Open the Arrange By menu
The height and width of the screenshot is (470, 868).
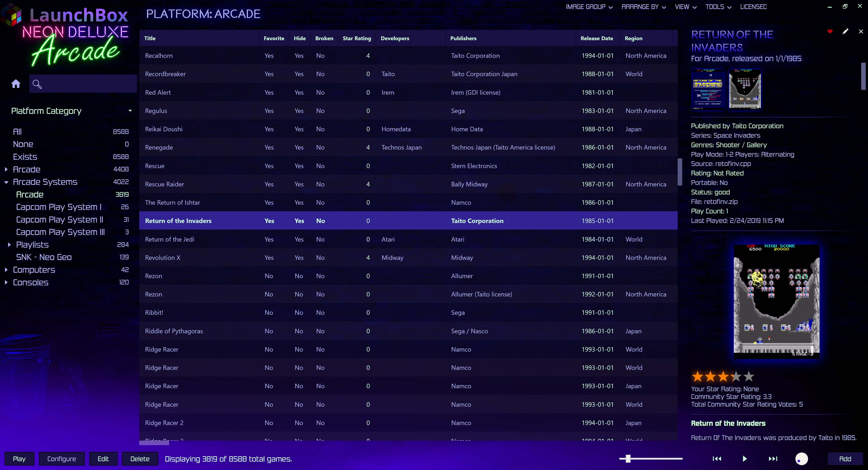(x=644, y=7)
